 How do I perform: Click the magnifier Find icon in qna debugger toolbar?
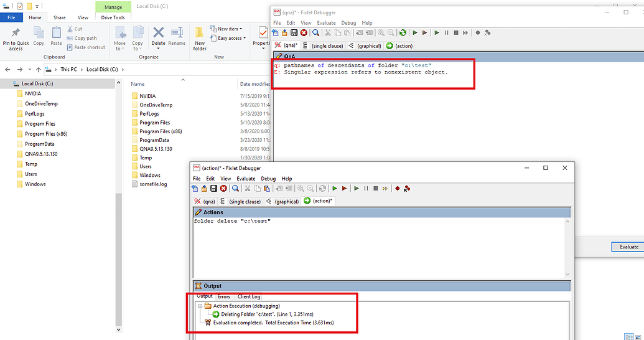tap(315, 32)
